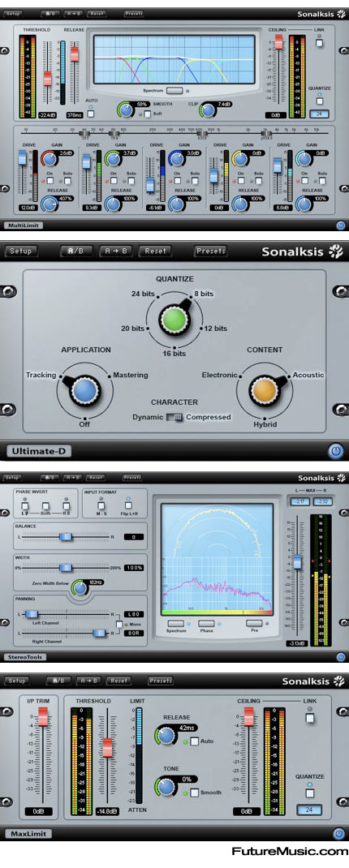Solo the cyan band in MultiLimit
Image resolution: width=349 pixels, height=868 pixels.
pos(322,180)
